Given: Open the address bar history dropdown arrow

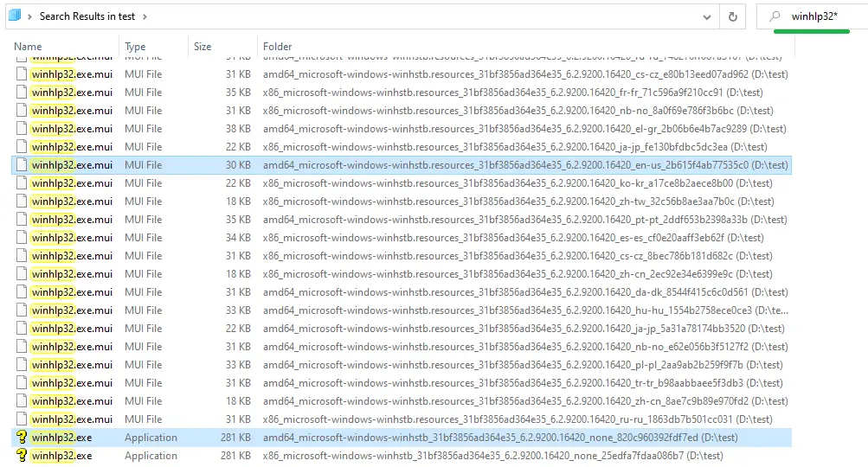Looking at the screenshot, I should 709,16.
